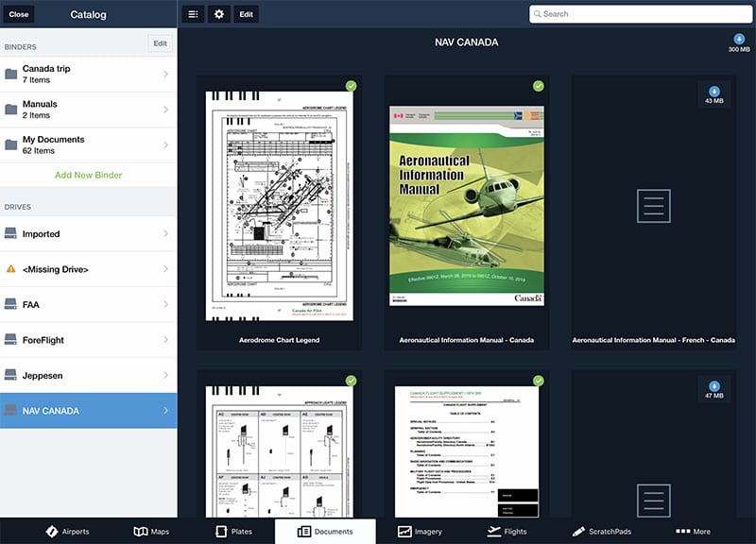Click checkmark on Approach Lights Legend thumbnail
Image resolution: width=756 pixels, height=544 pixels.
pyautogui.click(x=351, y=381)
